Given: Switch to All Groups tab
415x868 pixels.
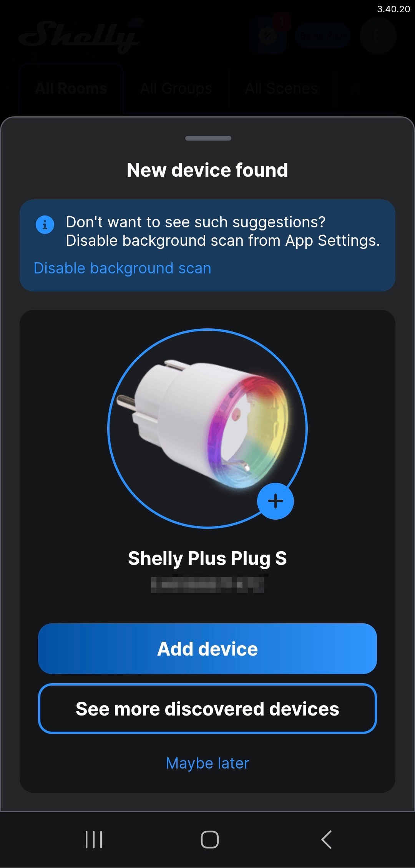Looking at the screenshot, I should pos(176,88).
